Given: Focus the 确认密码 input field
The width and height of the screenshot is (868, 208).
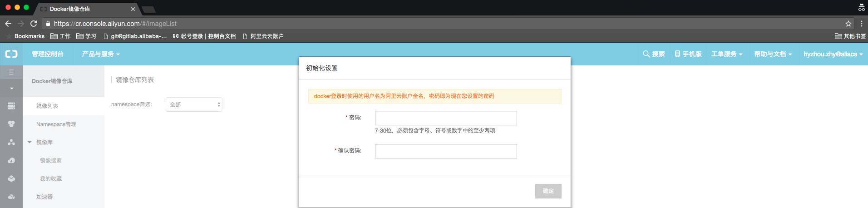Looking at the screenshot, I should coord(446,151).
